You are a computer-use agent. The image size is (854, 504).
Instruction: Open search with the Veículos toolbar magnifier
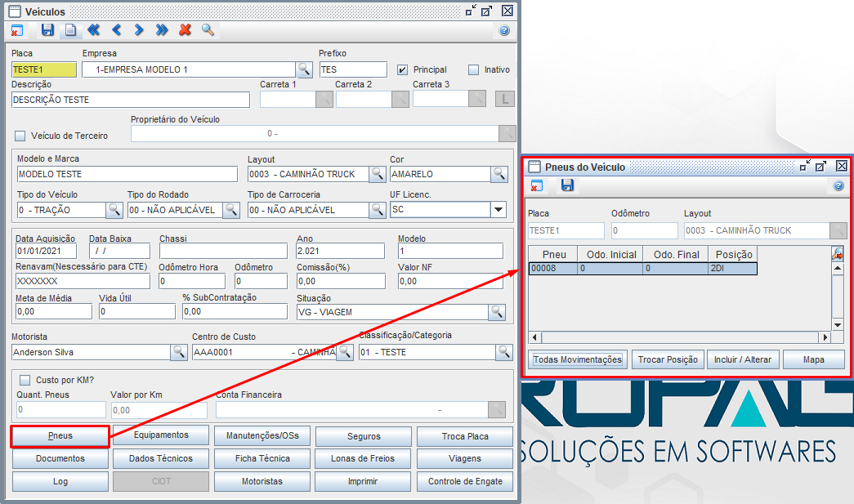pyautogui.click(x=208, y=30)
